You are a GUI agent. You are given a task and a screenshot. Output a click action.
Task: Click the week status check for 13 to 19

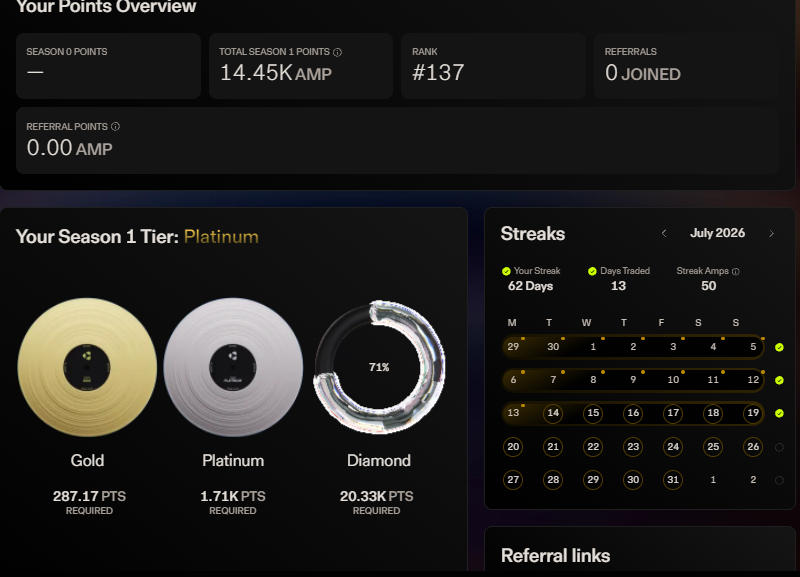pos(779,413)
